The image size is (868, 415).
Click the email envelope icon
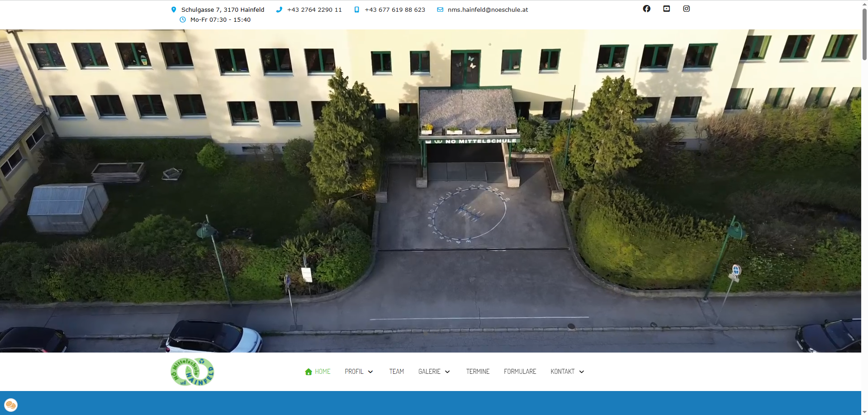pos(440,10)
